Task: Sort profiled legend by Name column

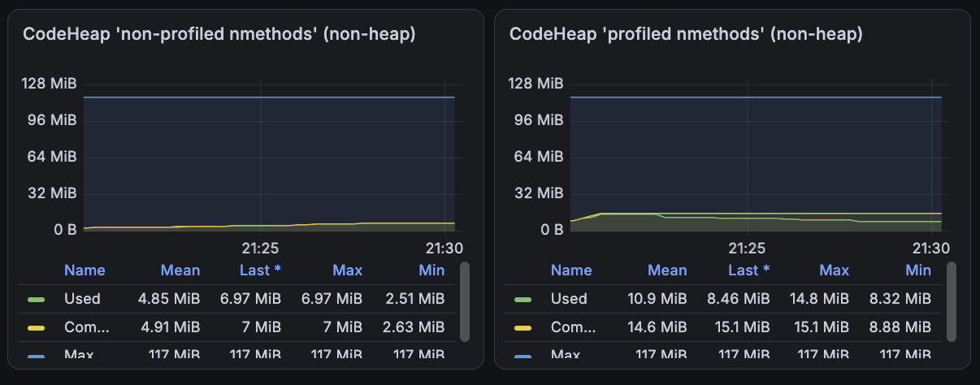Action: coord(571,270)
